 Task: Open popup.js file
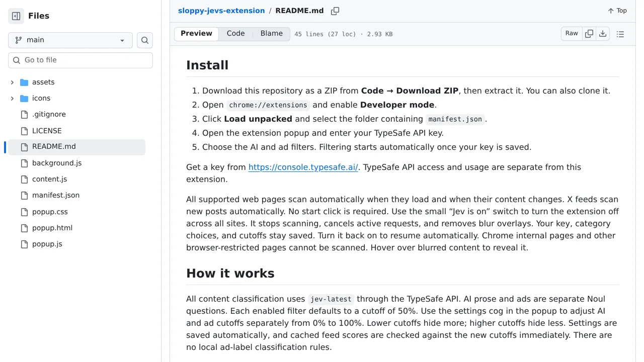pos(47,244)
